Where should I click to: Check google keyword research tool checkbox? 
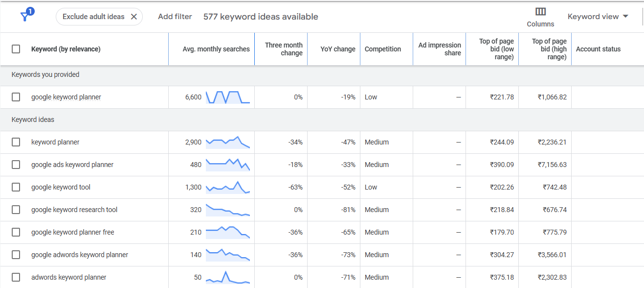point(16,210)
